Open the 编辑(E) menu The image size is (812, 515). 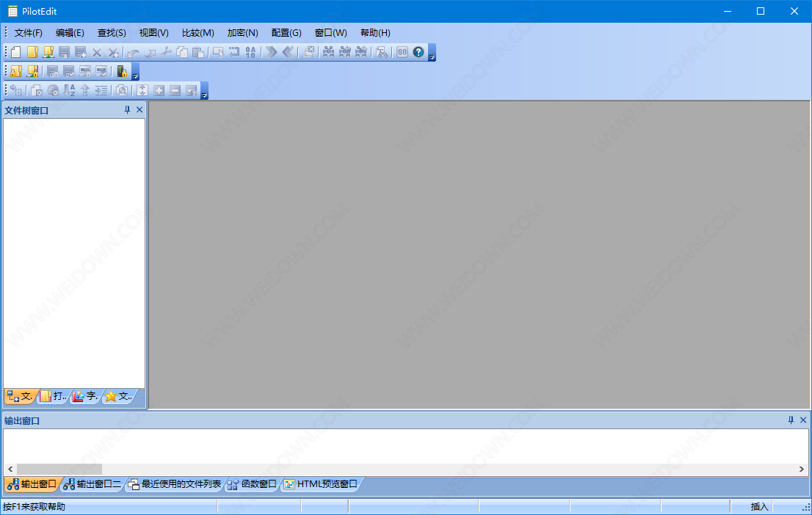tap(70, 32)
